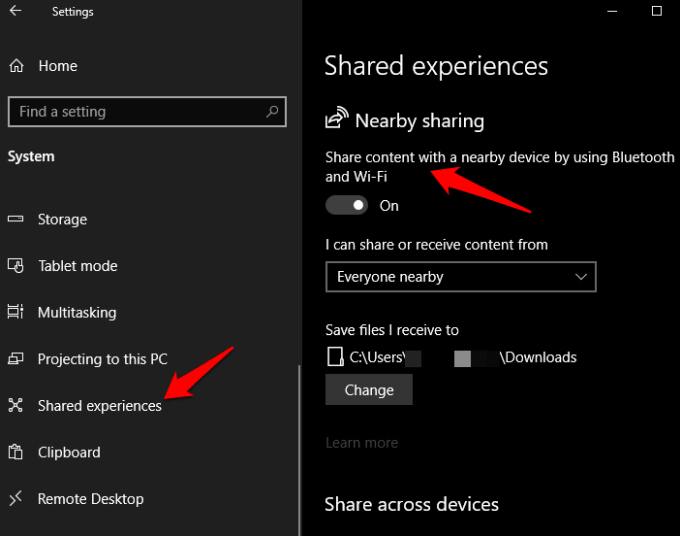The image size is (680, 536).
Task: Click the Projecting to this PC icon
Action: coord(16,359)
